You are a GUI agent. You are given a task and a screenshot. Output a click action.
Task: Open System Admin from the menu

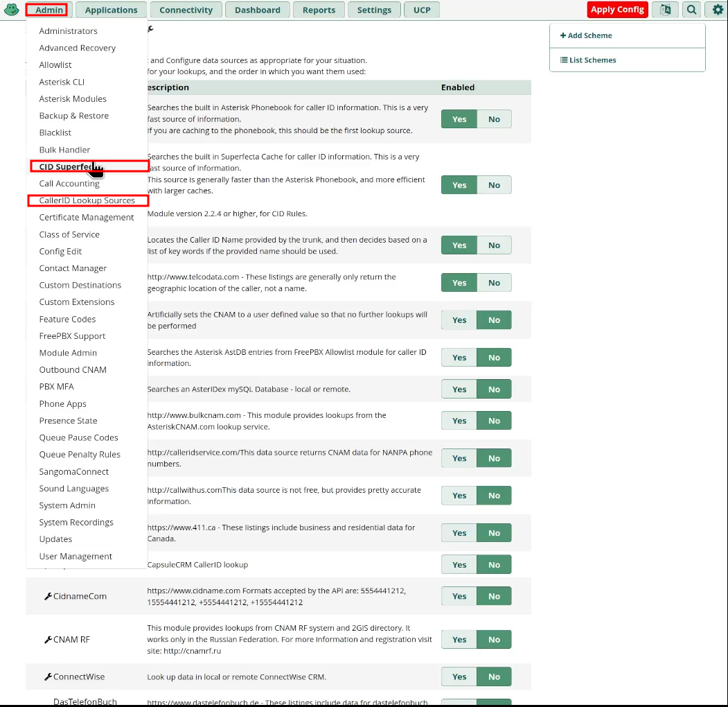tap(67, 505)
